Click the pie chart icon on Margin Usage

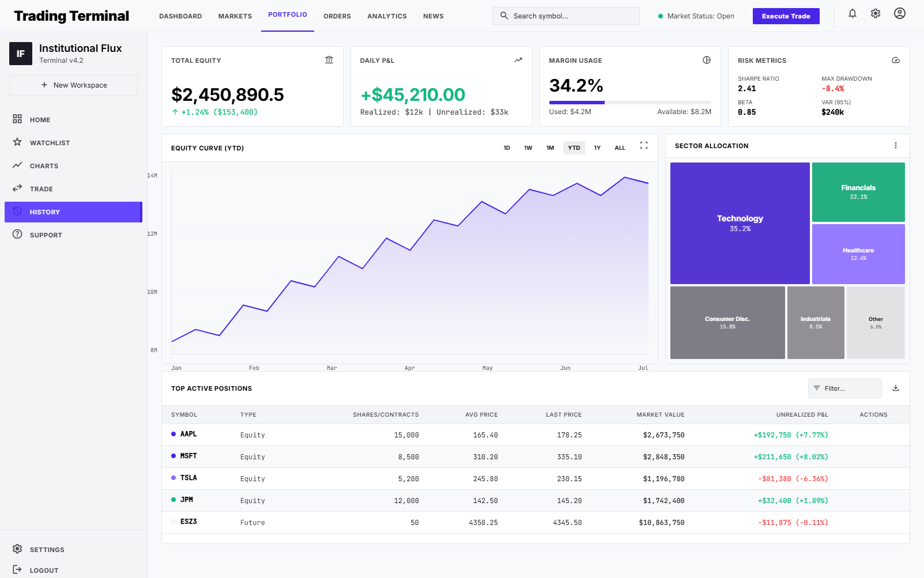click(707, 60)
